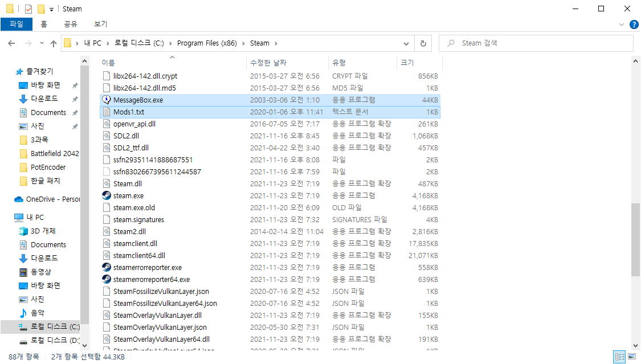Go back with the left arrow
This screenshot has height=364, width=641.
[11, 43]
